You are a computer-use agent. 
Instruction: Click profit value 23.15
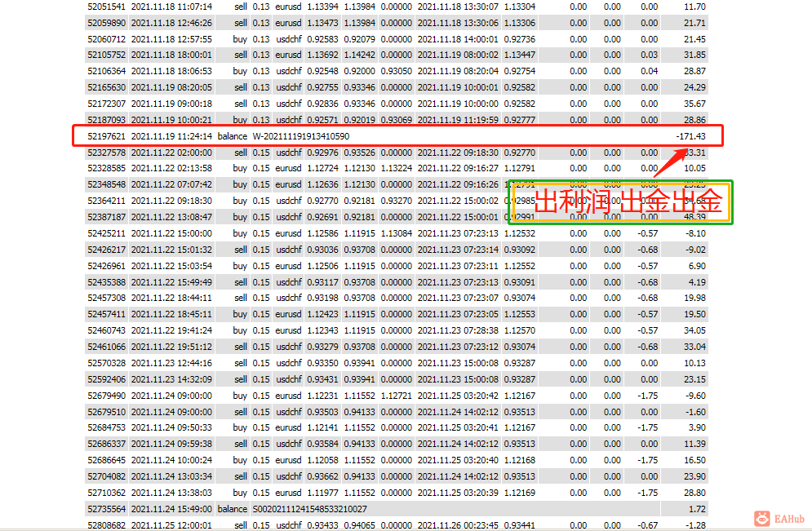pos(695,379)
